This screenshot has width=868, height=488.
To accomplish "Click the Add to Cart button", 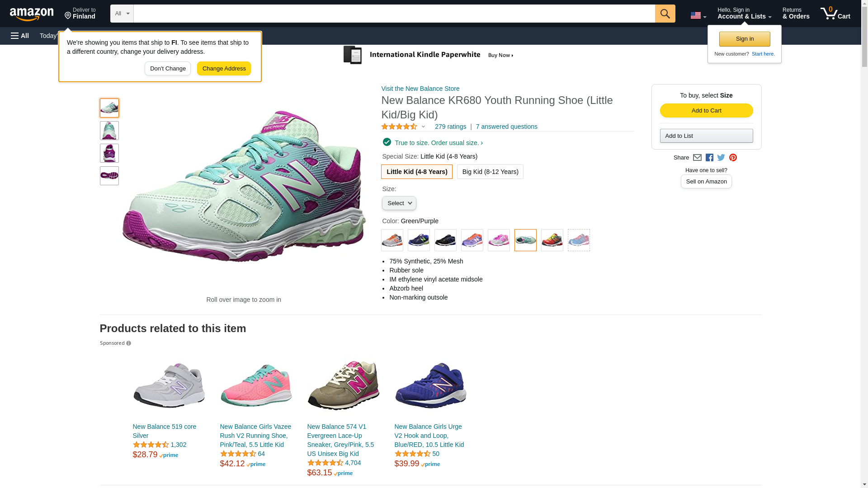I will pyautogui.click(x=706, y=111).
